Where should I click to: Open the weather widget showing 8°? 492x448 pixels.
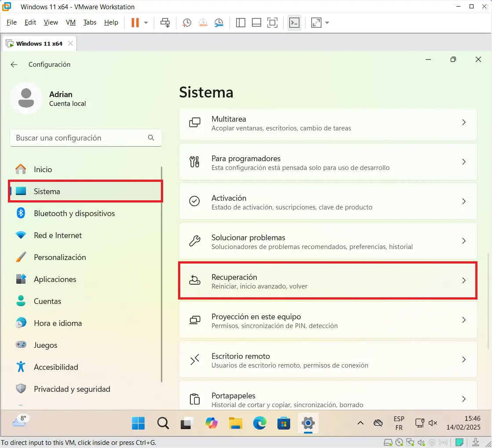tap(21, 421)
